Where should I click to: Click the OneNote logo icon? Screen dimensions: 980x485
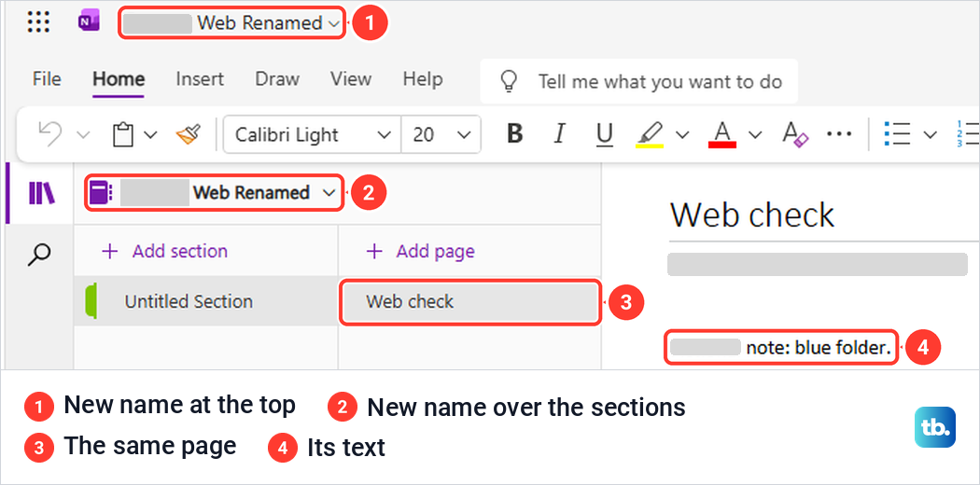coord(89,22)
